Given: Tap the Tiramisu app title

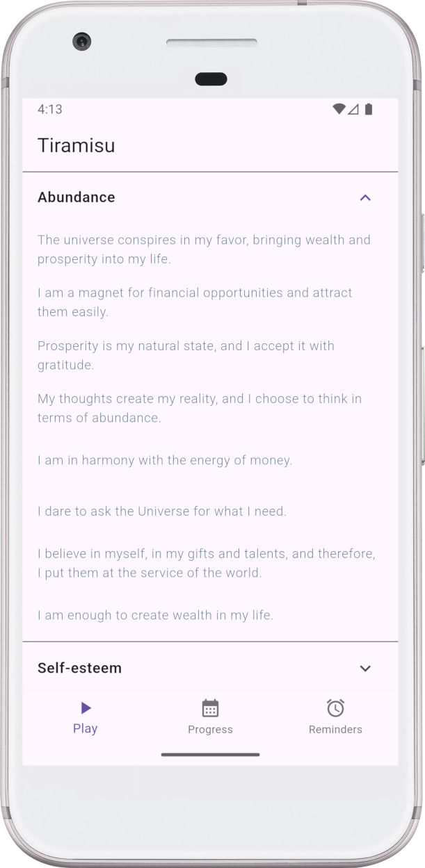Looking at the screenshot, I should [77, 146].
